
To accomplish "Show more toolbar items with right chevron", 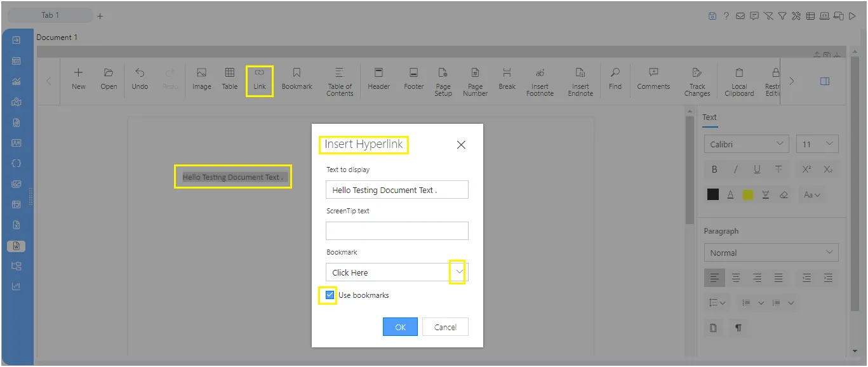I will point(792,81).
